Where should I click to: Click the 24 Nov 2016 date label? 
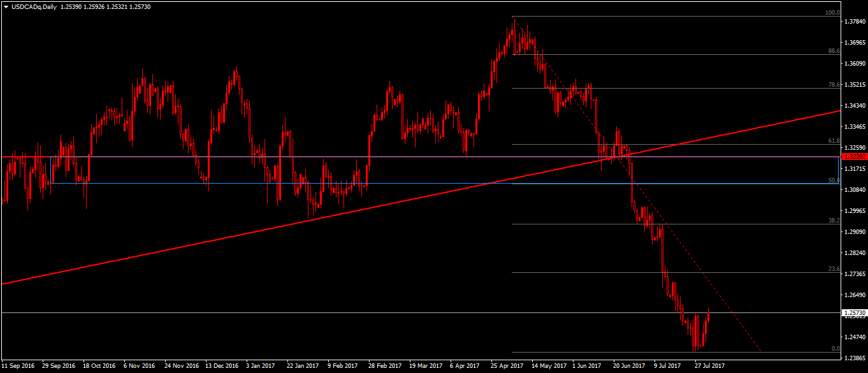[x=180, y=366]
